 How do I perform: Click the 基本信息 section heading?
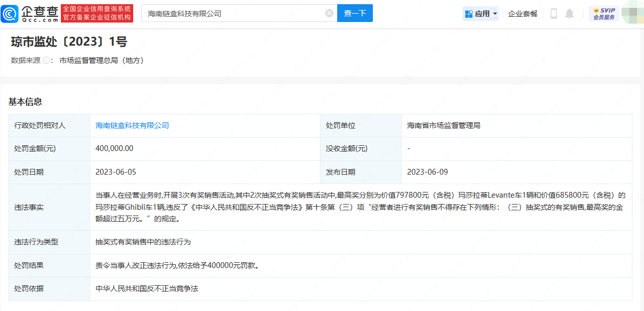25,102
